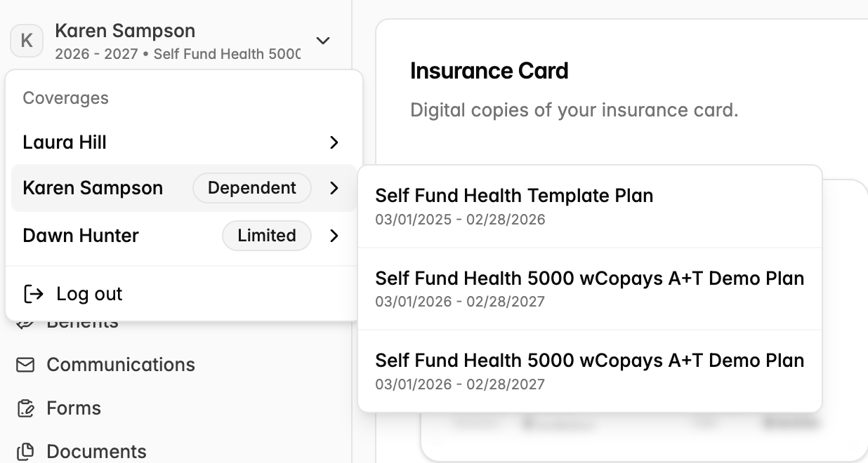Image resolution: width=868 pixels, height=463 pixels.
Task: Click the Forms clipboard icon
Action: pyautogui.click(x=25, y=408)
